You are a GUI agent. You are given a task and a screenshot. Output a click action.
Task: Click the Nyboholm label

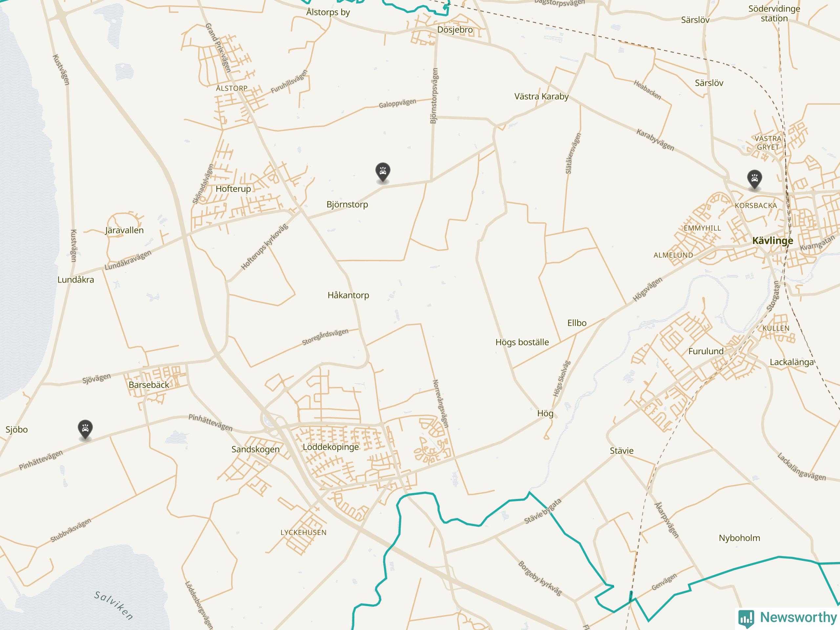pyautogui.click(x=739, y=538)
